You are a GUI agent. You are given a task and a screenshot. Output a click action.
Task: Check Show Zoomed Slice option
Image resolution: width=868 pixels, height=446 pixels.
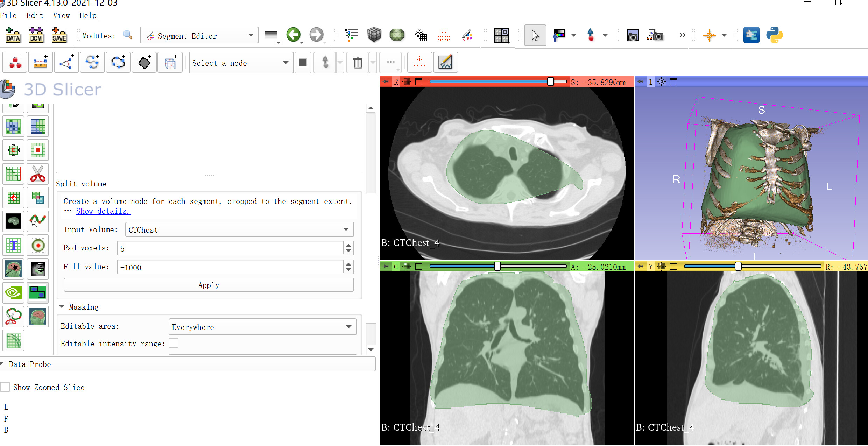pos(5,387)
